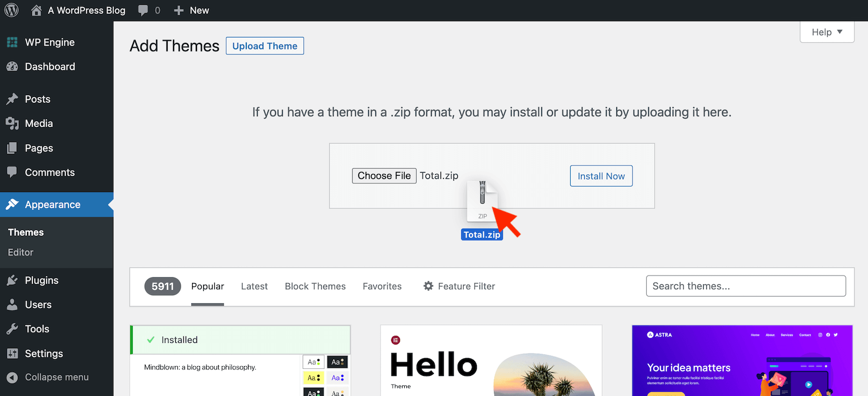The height and width of the screenshot is (396, 868).
Task: Click the Total.zip selected filename text
Action: [x=439, y=176]
